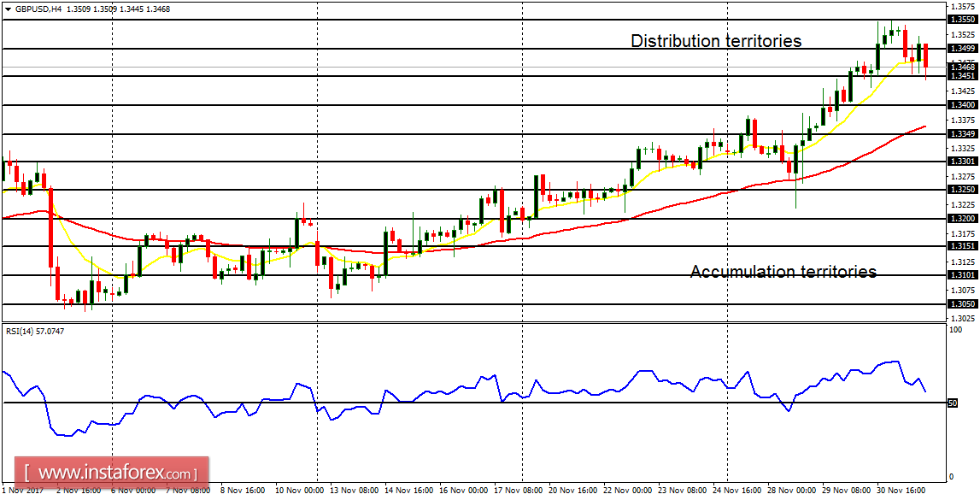Click the '23 Nov 08:00' time label
980x500 pixels.
(x=683, y=491)
